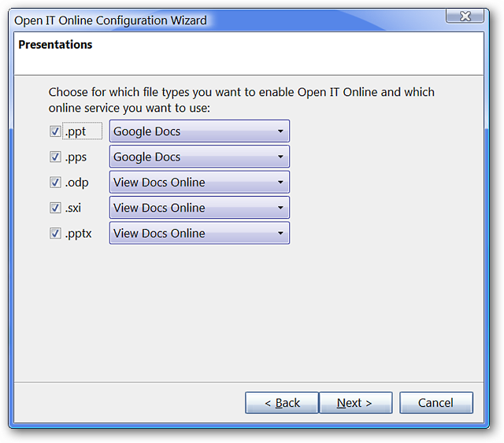Go back with the Back button
This screenshot has height=443, width=504.
[x=282, y=403]
